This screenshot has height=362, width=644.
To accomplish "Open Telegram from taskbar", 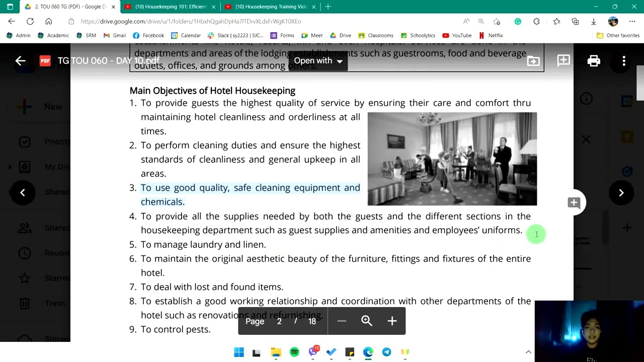I will tap(386, 352).
